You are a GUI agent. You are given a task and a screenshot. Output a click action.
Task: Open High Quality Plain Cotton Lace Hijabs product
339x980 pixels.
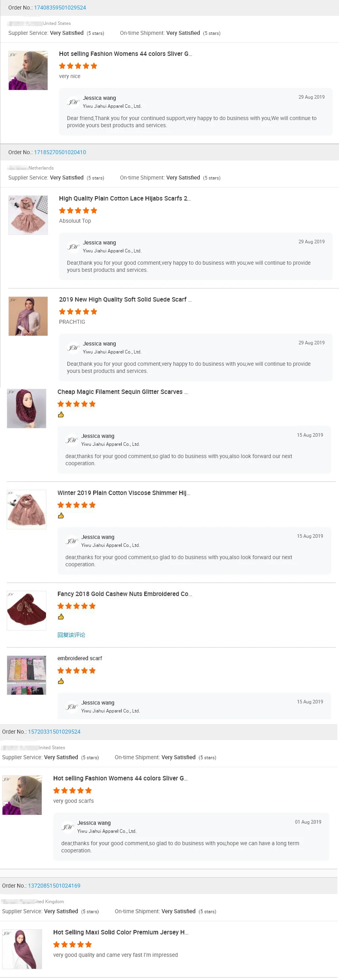(125, 199)
